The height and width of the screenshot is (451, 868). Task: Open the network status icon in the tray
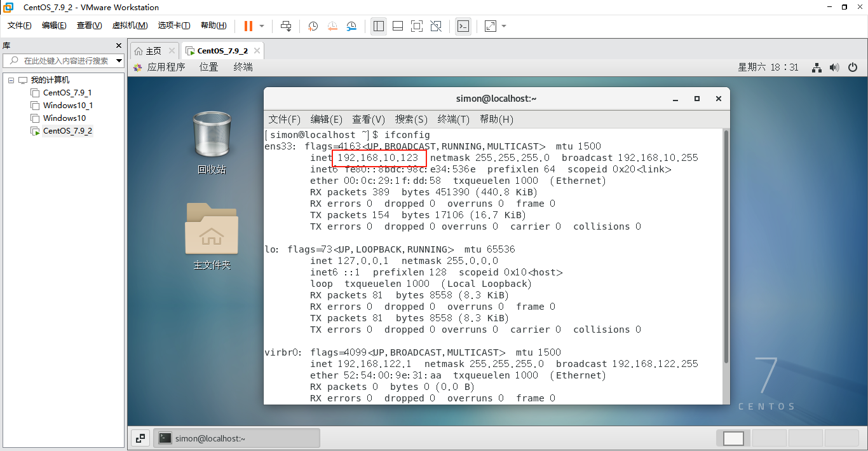pyautogui.click(x=817, y=67)
